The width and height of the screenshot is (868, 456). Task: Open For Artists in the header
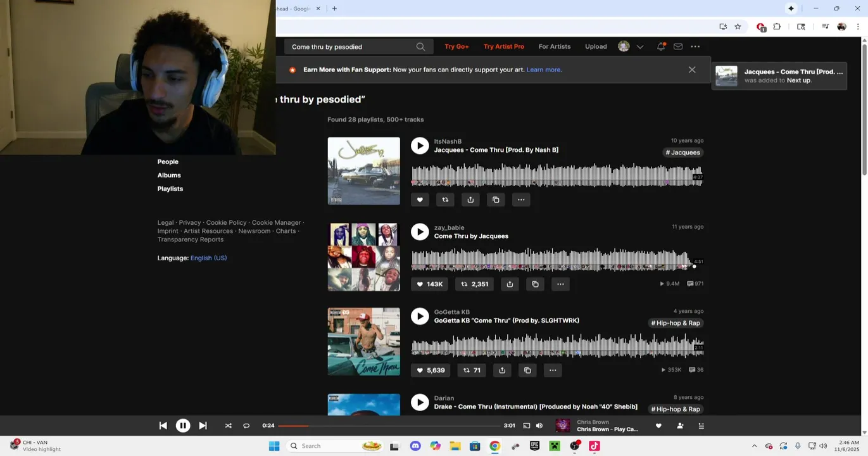pyautogui.click(x=555, y=47)
